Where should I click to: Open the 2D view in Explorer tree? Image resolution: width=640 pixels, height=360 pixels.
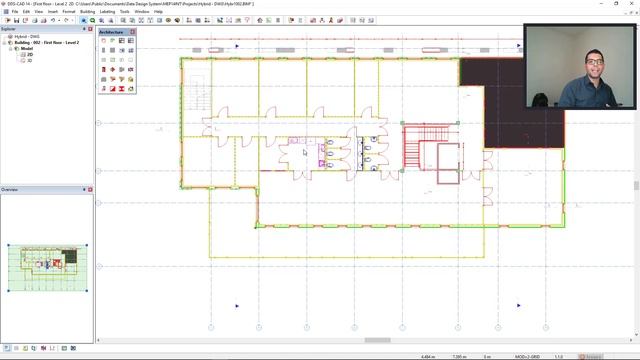click(30, 54)
